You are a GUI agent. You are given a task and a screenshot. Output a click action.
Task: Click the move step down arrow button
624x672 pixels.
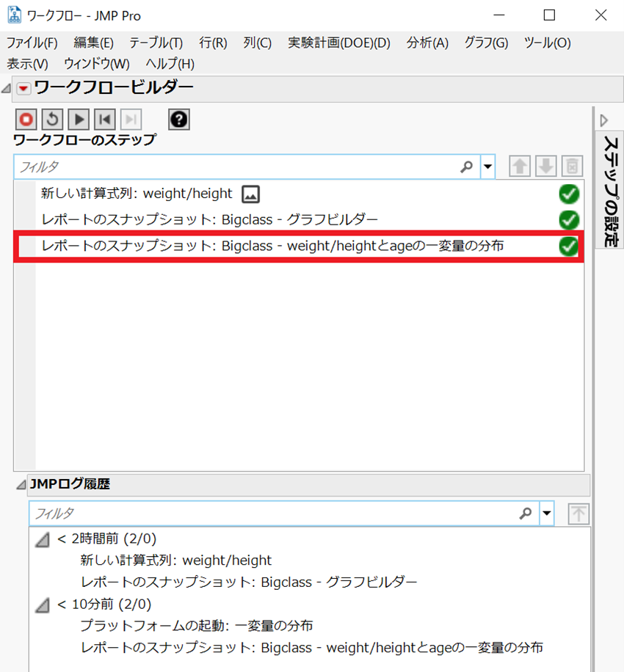pyautogui.click(x=546, y=166)
